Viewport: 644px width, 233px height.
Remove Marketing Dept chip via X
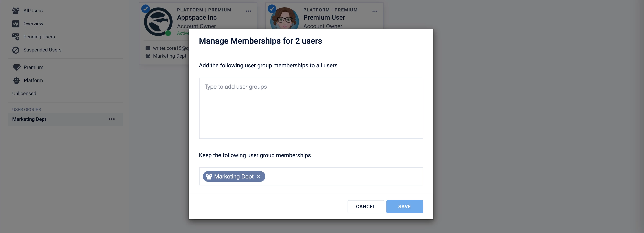coord(258,177)
